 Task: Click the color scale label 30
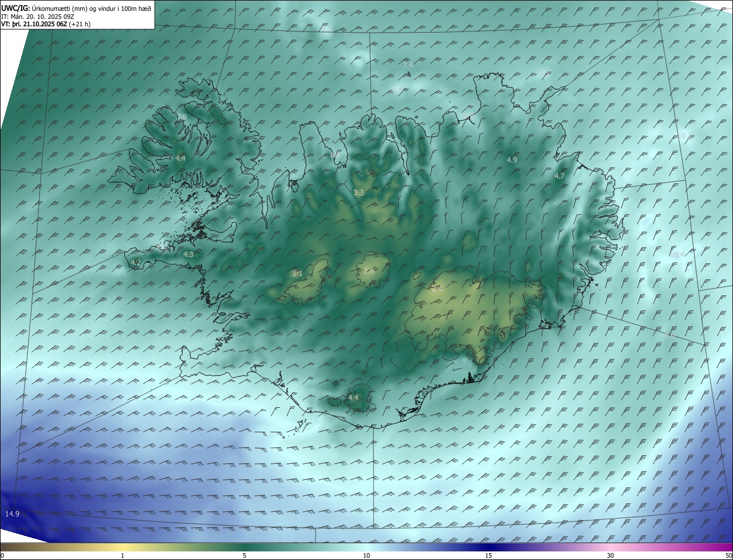[610, 555]
